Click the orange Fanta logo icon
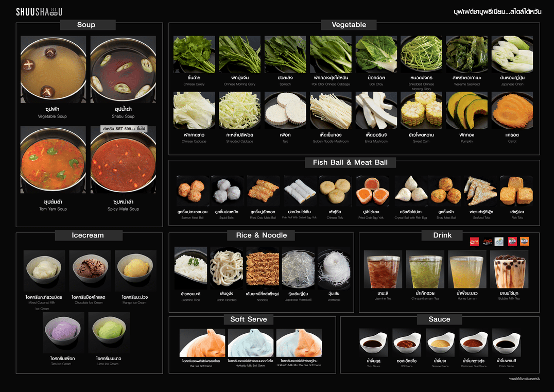554x392 pixels. pos(524,241)
